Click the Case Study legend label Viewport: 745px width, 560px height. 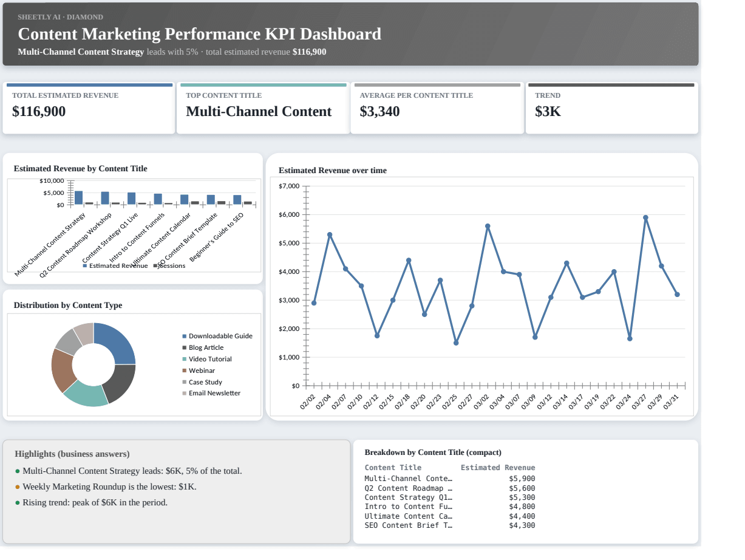[205, 383]
